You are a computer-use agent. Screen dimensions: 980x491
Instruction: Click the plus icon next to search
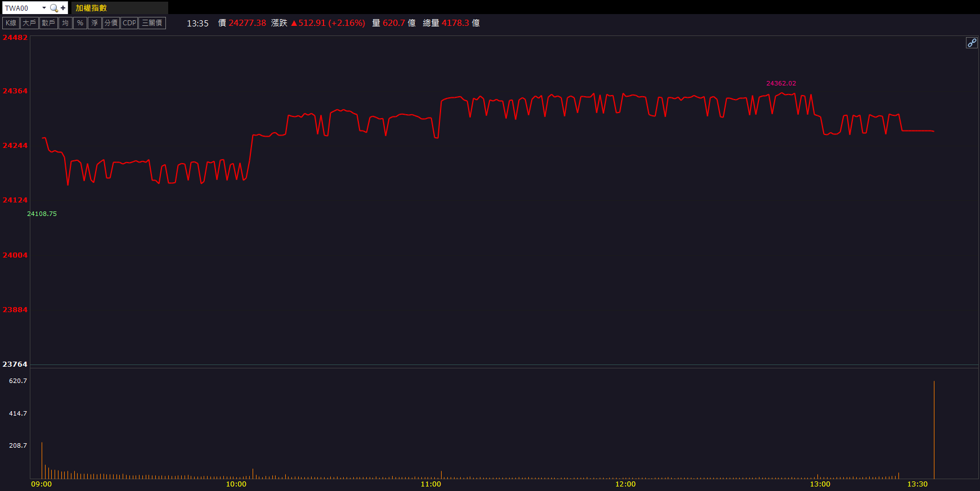[63, 8]
